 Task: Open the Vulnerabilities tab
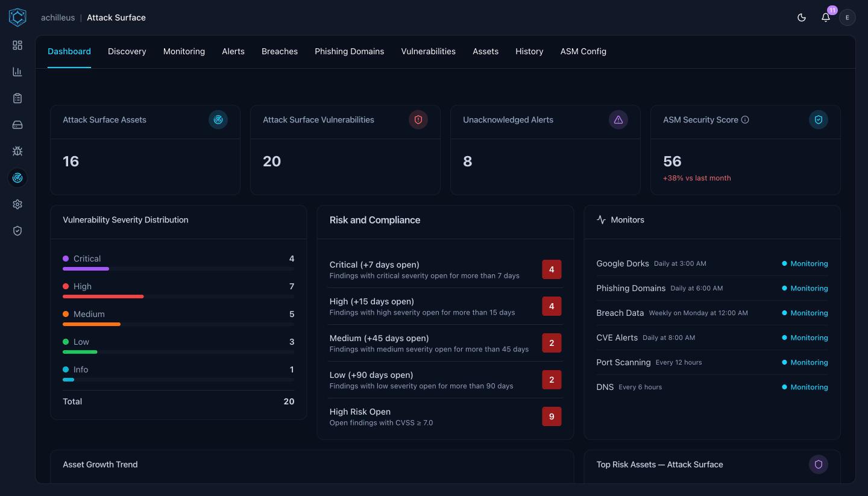[429, 51]
